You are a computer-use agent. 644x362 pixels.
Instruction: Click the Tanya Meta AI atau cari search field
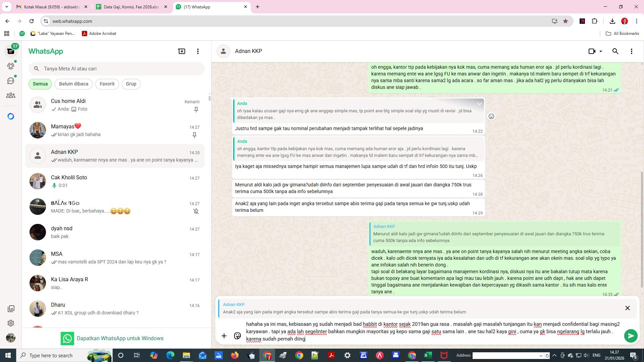(x=116, y=69)
